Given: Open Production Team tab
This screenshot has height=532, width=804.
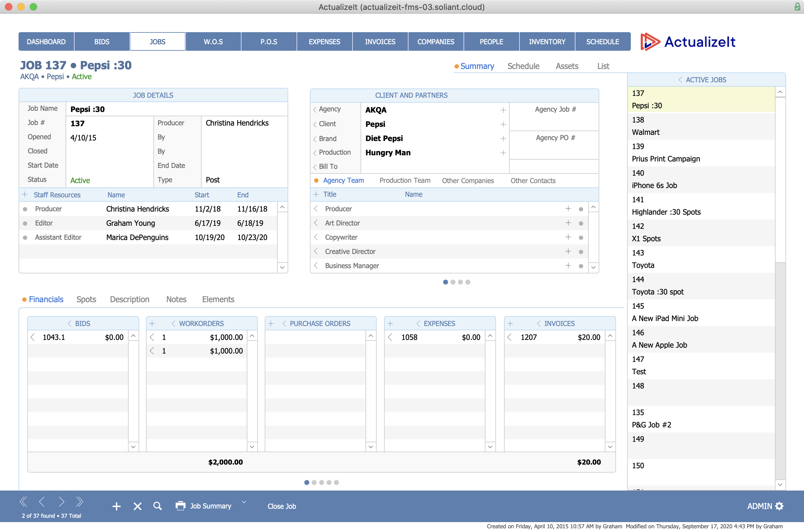Looking at the screenshot, I should 405,180.
